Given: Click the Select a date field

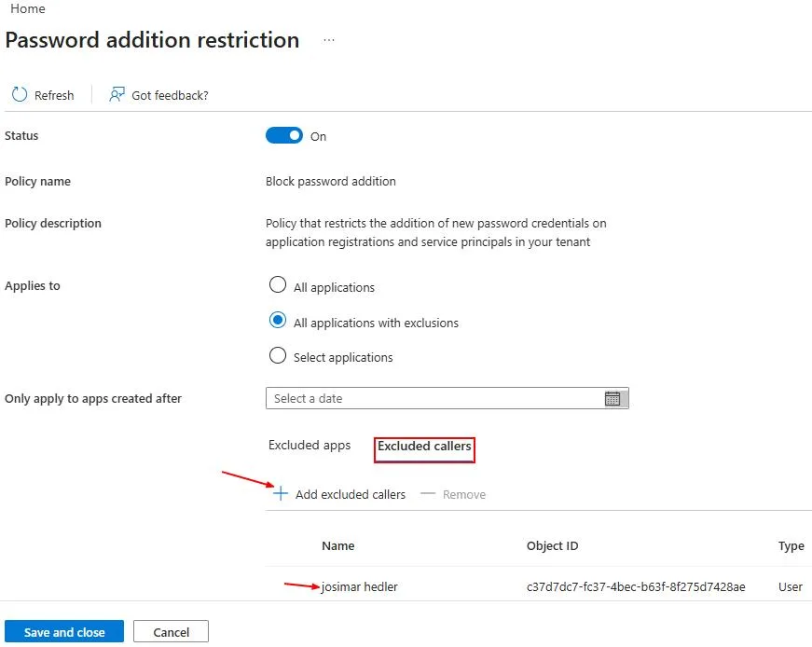Looking at the screenshot, I should coord(447,398).
